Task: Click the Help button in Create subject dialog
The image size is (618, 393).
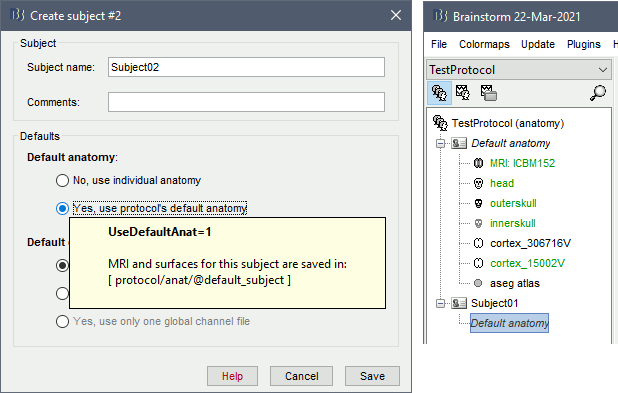Action: tap(233, 376)
